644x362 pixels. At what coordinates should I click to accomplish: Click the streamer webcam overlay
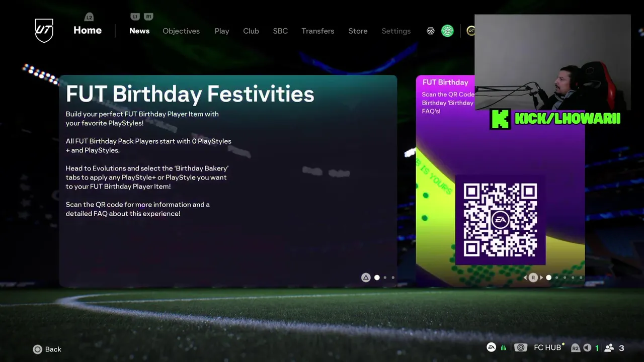[x=552, y=62]
